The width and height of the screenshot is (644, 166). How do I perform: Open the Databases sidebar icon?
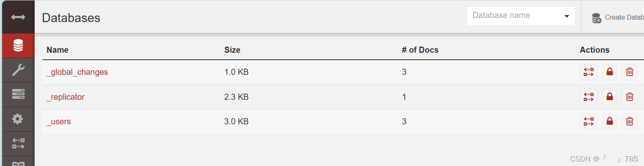click(18, 45)
